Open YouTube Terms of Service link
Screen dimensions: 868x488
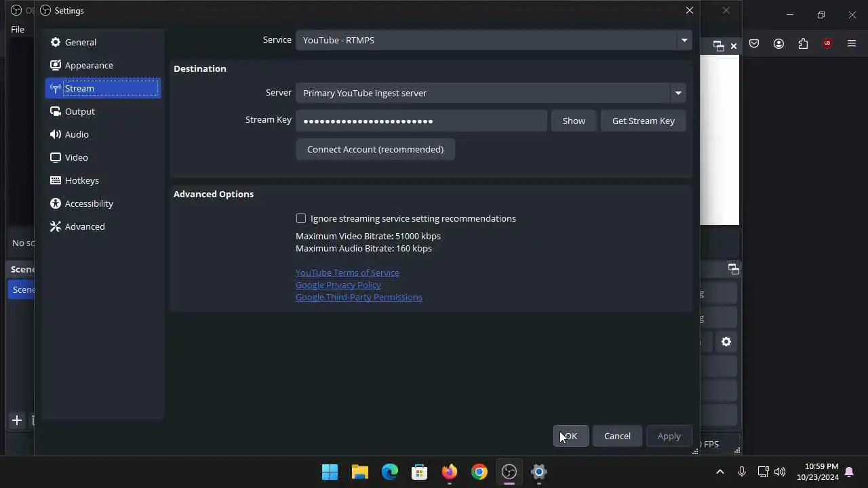347,272
